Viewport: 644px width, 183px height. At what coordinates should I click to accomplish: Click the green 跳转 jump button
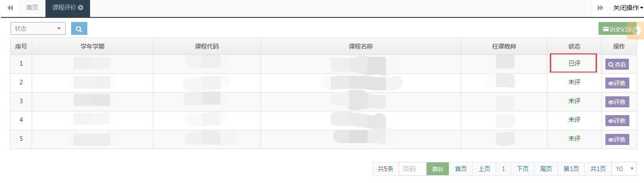click(438, 169)
